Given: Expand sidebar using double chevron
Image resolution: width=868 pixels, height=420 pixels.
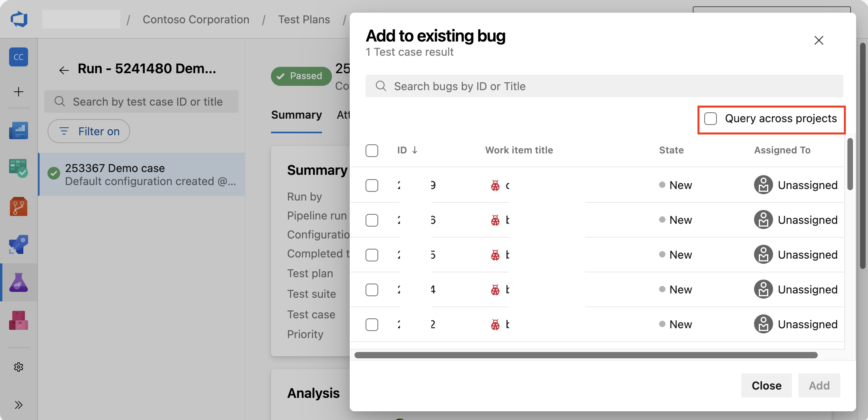Looking at the screenshot, I should pyautogui.click(x=18, y=405).
